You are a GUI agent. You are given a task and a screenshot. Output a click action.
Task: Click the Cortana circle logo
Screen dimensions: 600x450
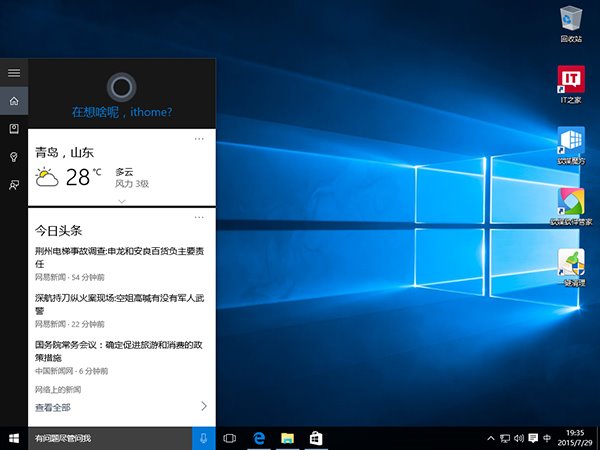click(121, 84)
